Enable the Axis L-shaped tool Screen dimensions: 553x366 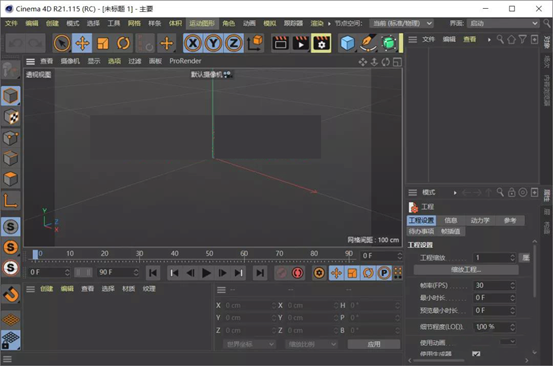[x=11, y=201]
